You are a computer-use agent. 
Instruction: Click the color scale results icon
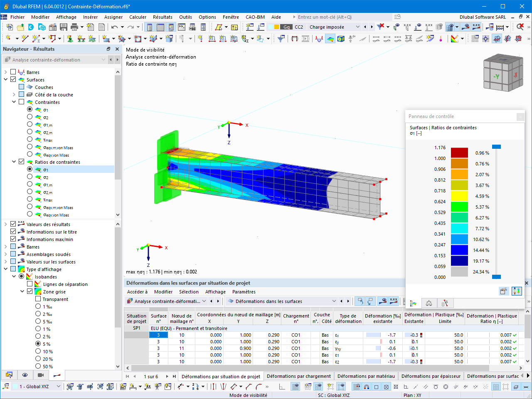tap(455, 39)
